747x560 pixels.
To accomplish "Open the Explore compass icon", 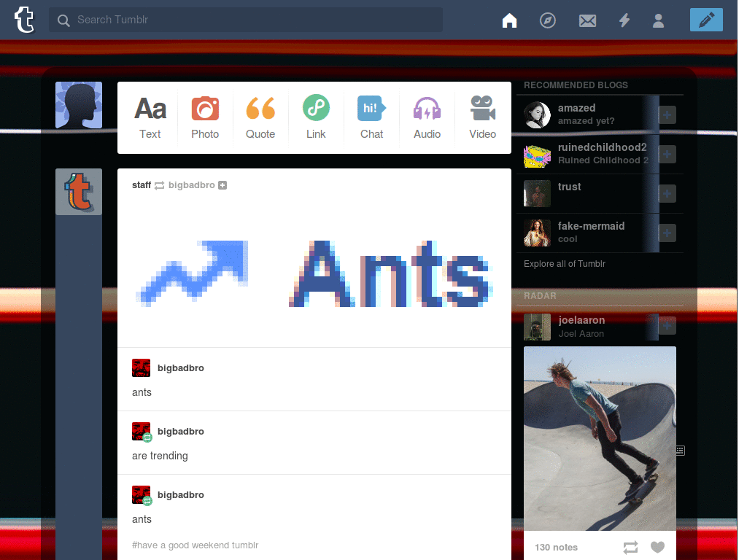I will pyautogui.click(x=548, y=20).
